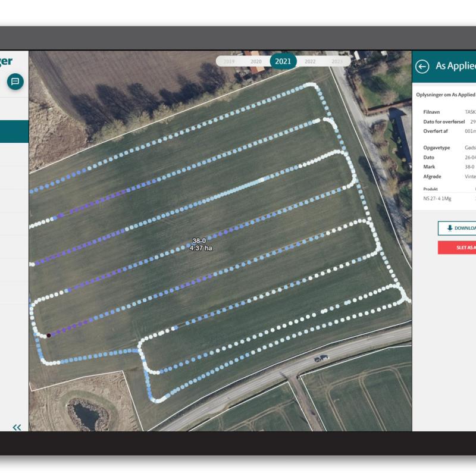
Task: Switch to year 2019
Action: (x=229, y=62)
